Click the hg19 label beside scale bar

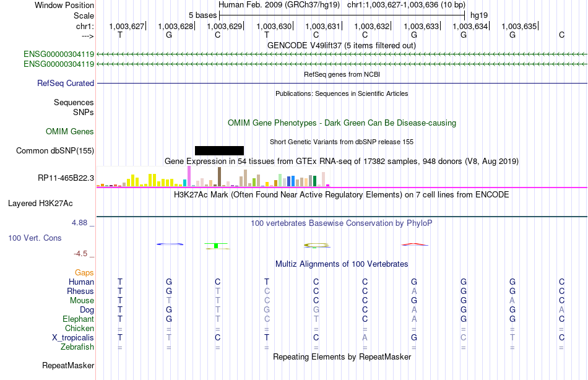point(479,15)
